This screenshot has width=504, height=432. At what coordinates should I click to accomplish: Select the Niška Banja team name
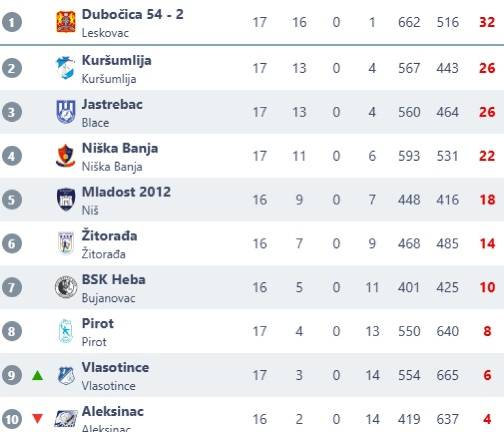point(120,148)
